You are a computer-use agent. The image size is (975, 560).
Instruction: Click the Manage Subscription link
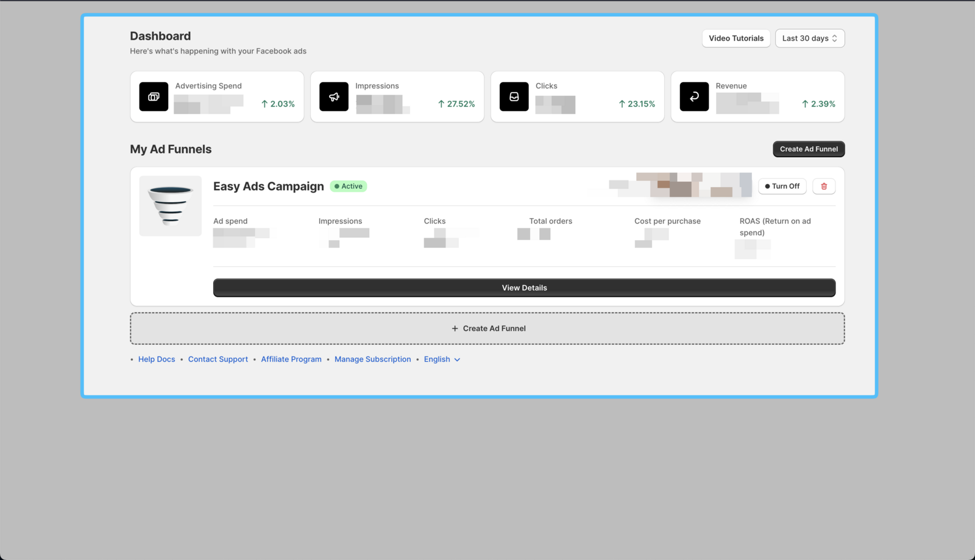tap(372, 359)
